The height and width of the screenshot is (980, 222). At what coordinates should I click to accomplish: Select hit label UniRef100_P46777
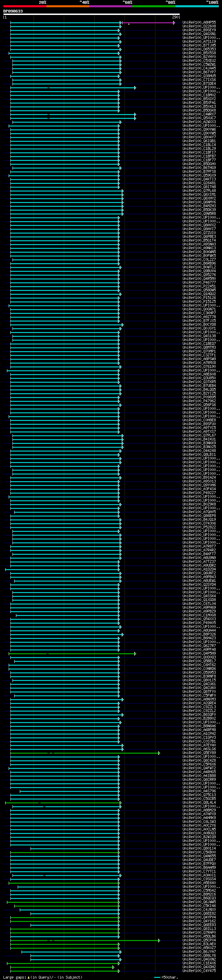[199, 282]
